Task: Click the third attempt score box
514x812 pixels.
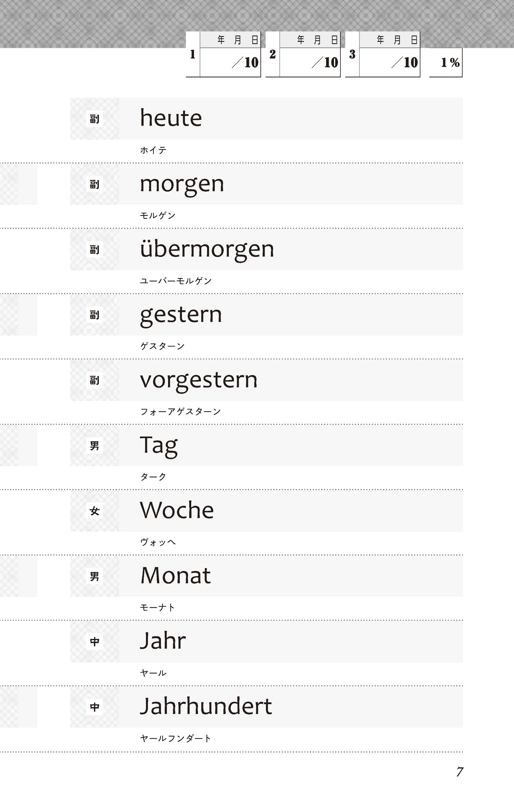Action: 389,62
